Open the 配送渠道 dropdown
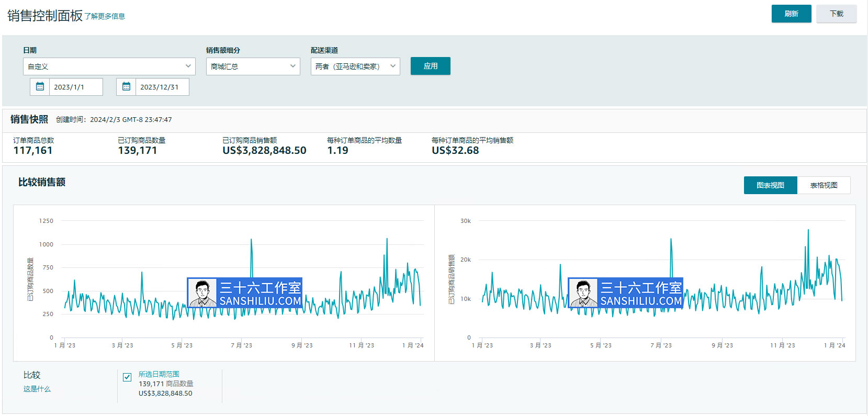Viewport: 868px width, 416px height. pos(355,66)
